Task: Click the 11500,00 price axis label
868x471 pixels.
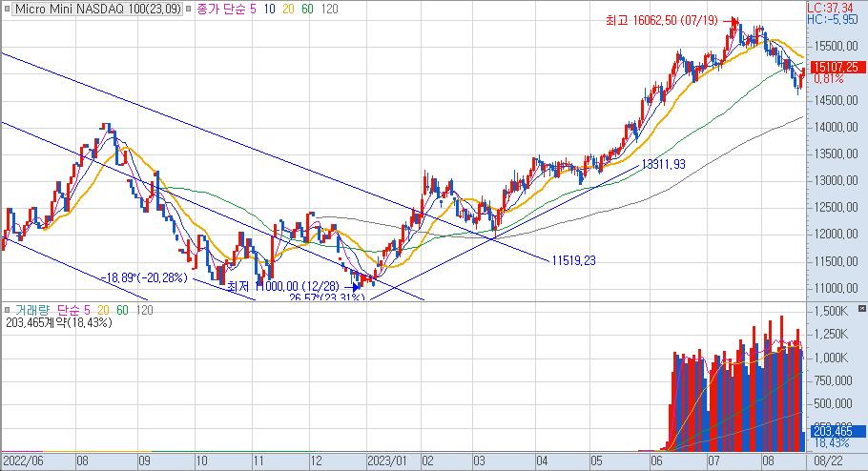Action: pos(836,261)
